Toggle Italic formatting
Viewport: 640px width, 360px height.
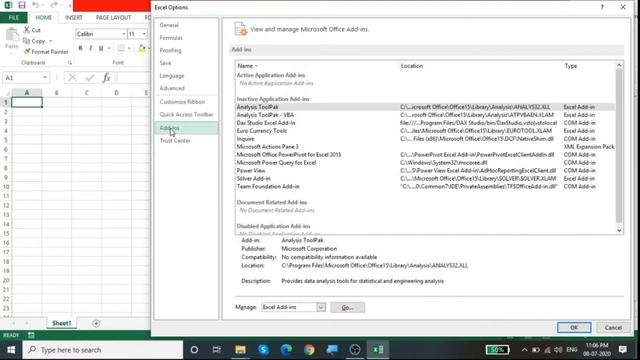pyautogui.click(x=91, y=48)
